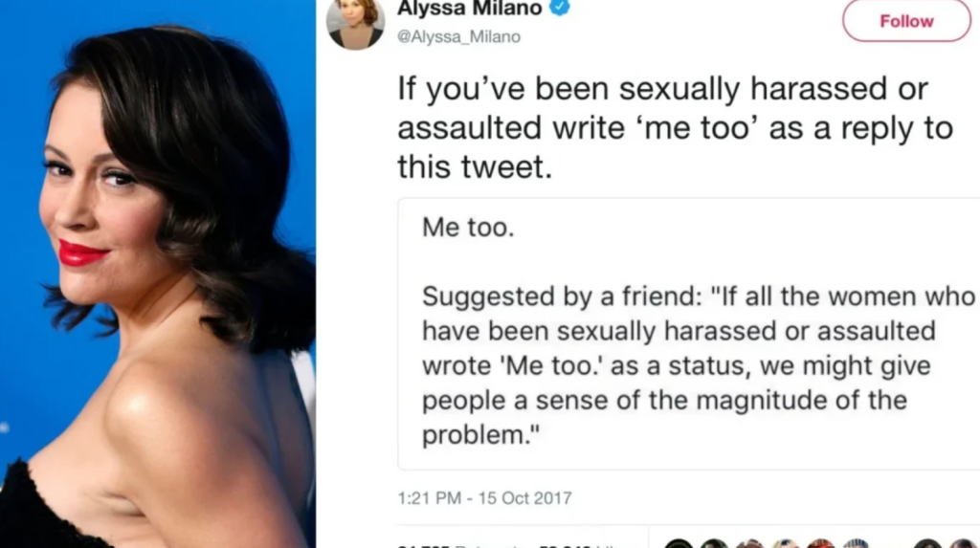Click the Follow button
980x548 pixels.
pyautogui.click(x=906, y=21)
